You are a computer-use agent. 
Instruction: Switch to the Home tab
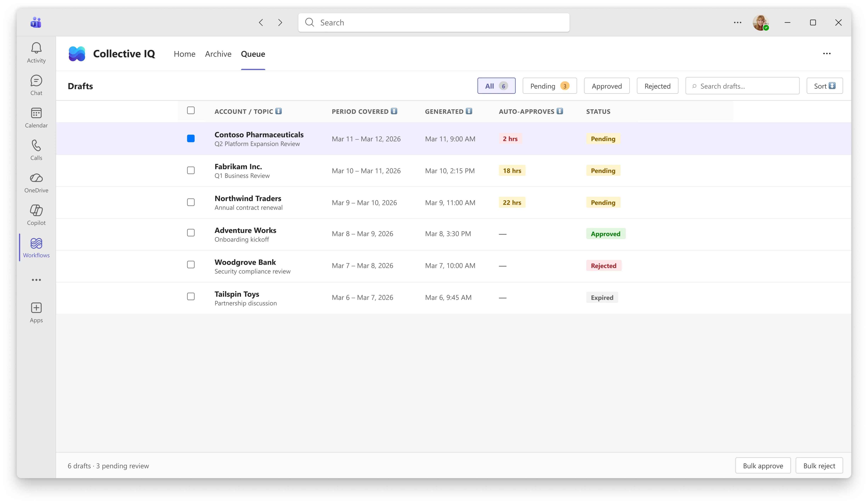click(x=184, y=54)
